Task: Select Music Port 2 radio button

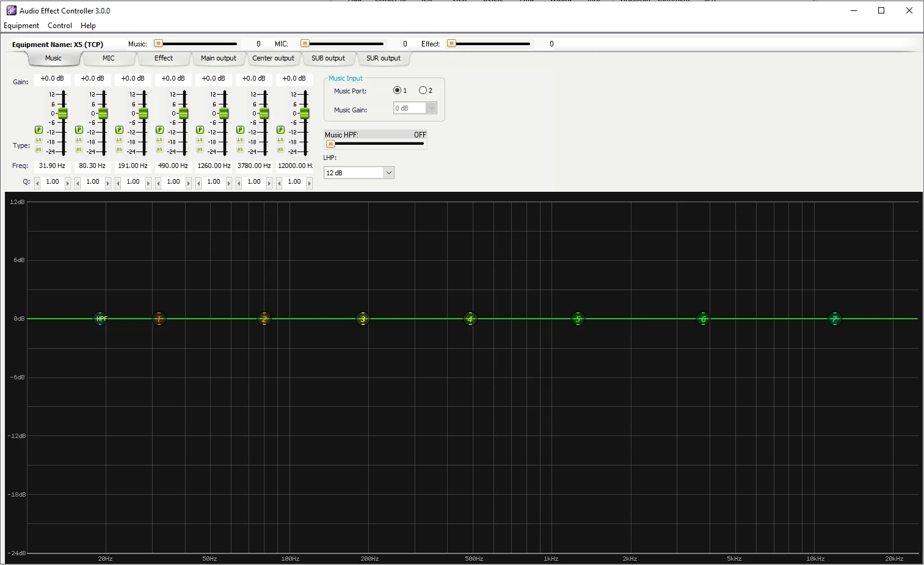Action: point(423,90)
